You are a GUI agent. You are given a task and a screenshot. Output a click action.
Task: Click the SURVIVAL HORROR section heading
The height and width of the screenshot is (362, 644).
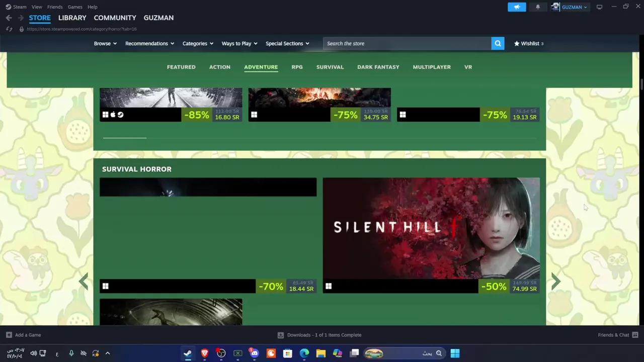point(137,169)
